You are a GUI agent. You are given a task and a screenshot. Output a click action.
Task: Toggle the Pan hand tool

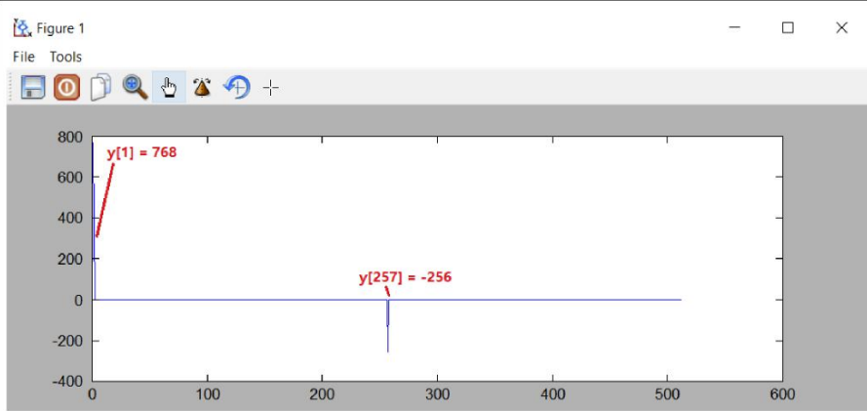[169, 88]
